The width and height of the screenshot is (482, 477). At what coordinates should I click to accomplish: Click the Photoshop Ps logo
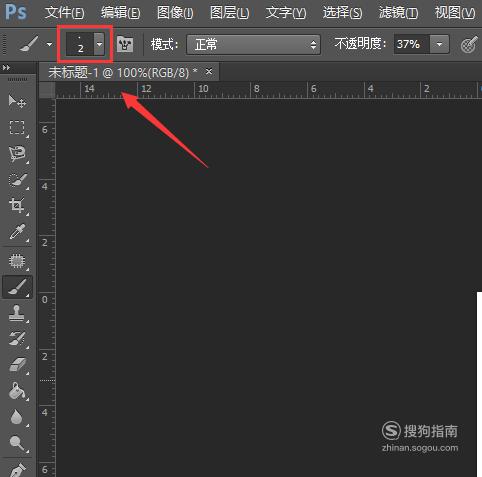tap(16, 12)
